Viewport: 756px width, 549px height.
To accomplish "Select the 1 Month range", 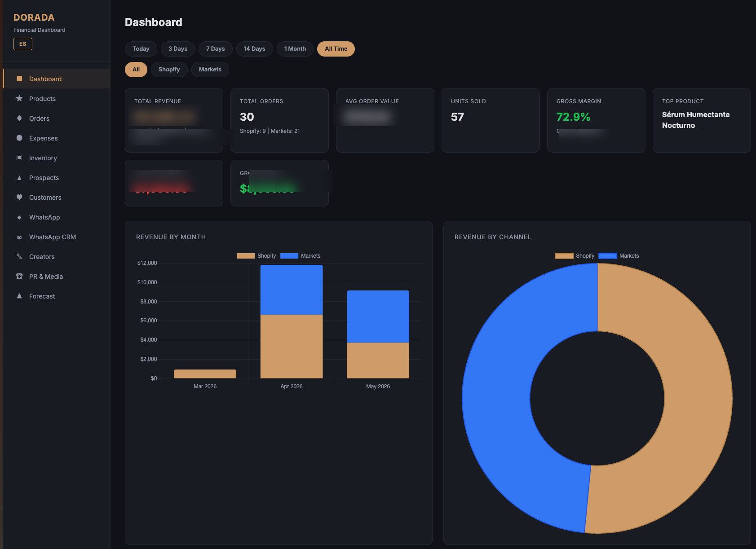I will point(295,49).
